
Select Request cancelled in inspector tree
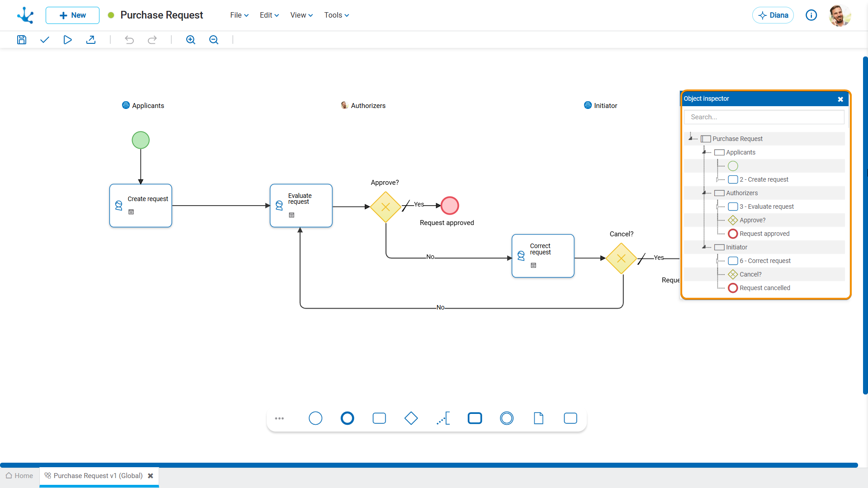point(765,288)
